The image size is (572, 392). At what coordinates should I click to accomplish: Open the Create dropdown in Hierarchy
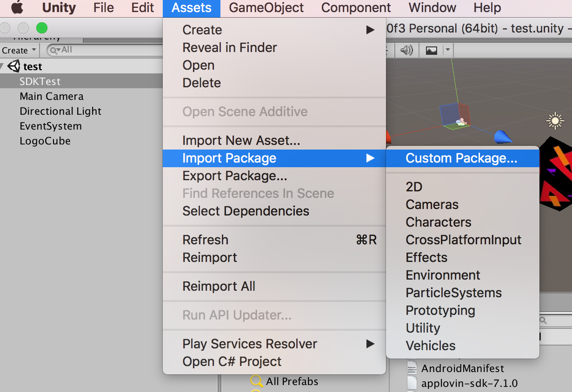(20, 50)
